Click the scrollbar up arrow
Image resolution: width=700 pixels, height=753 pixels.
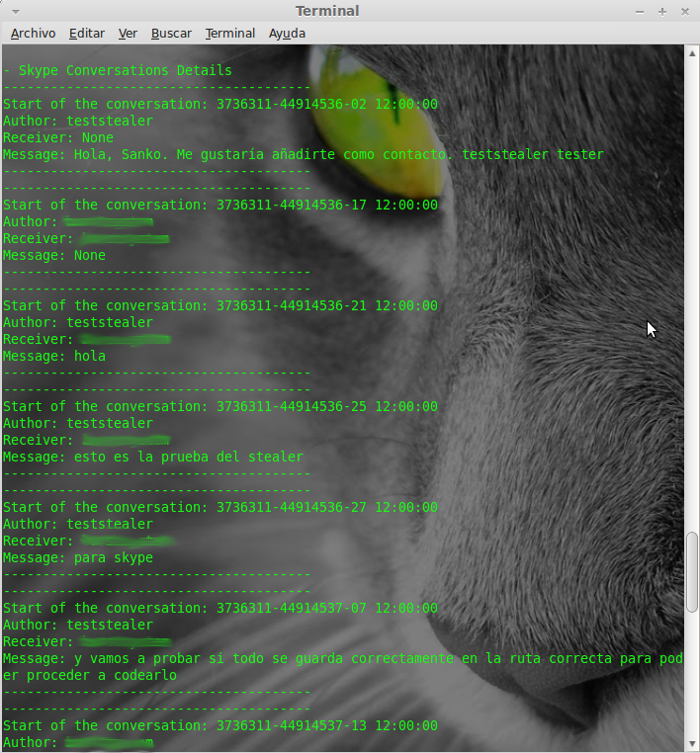click(692, 53)
